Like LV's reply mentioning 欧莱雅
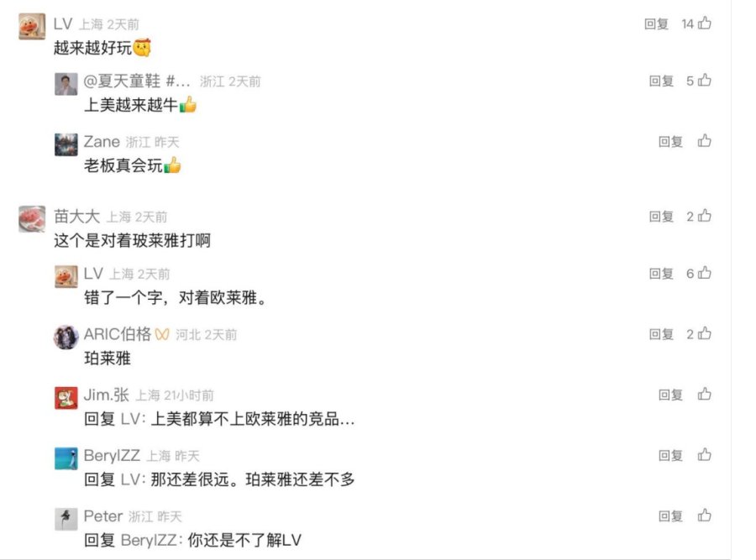756x560 pixels. 705,273
